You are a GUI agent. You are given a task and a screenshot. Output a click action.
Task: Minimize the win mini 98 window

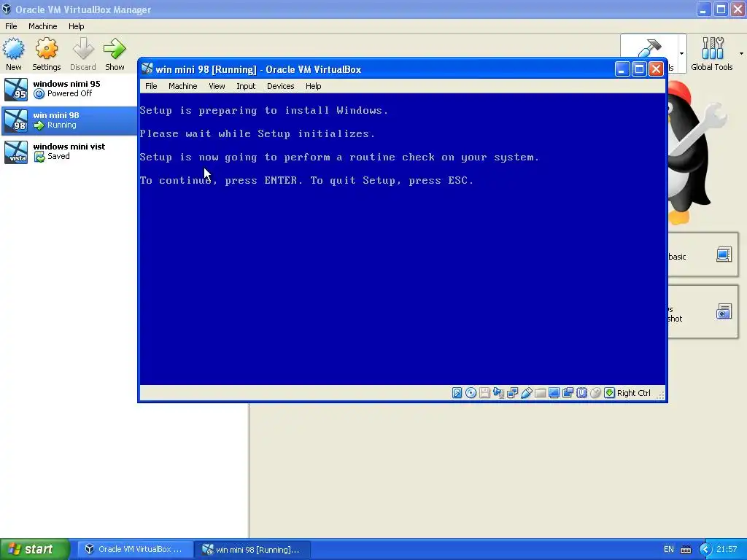622,69
